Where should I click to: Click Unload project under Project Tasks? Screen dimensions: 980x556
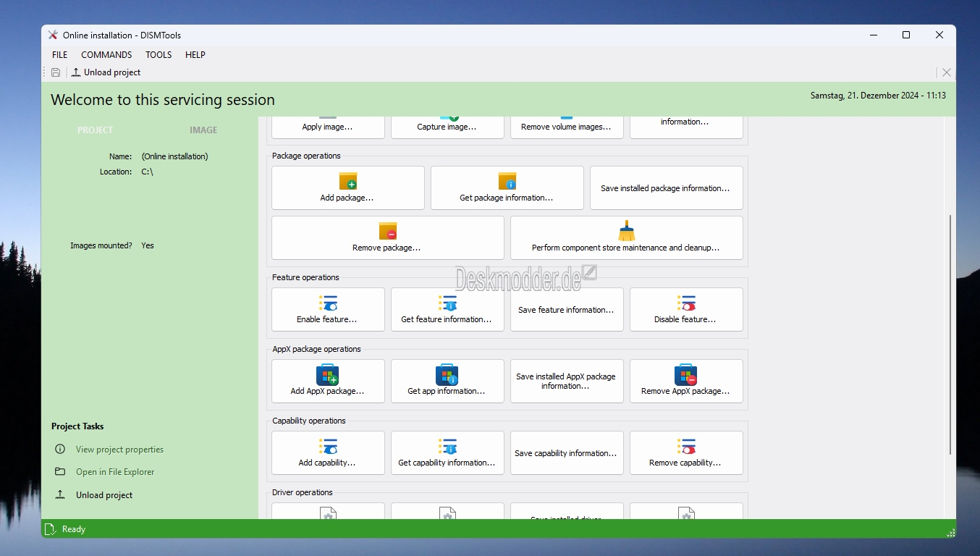[104, 495]
